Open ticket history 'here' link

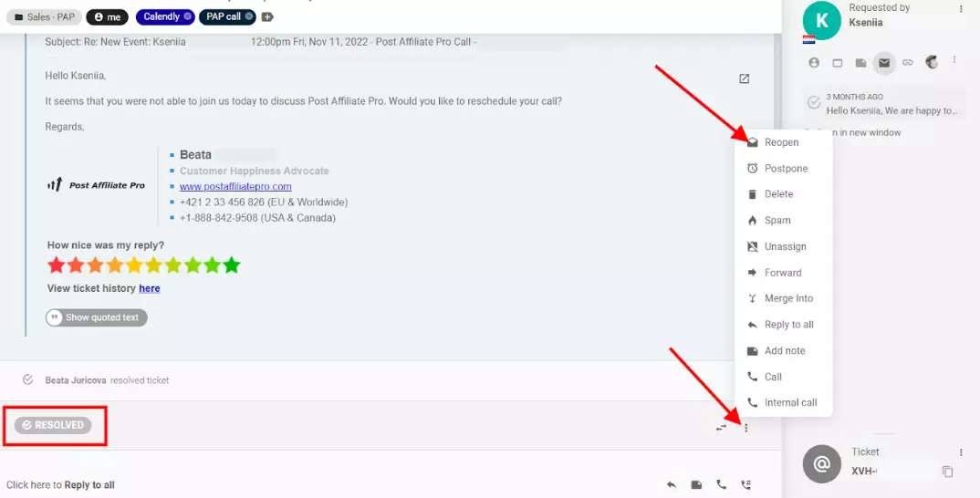tap(150, 288)
